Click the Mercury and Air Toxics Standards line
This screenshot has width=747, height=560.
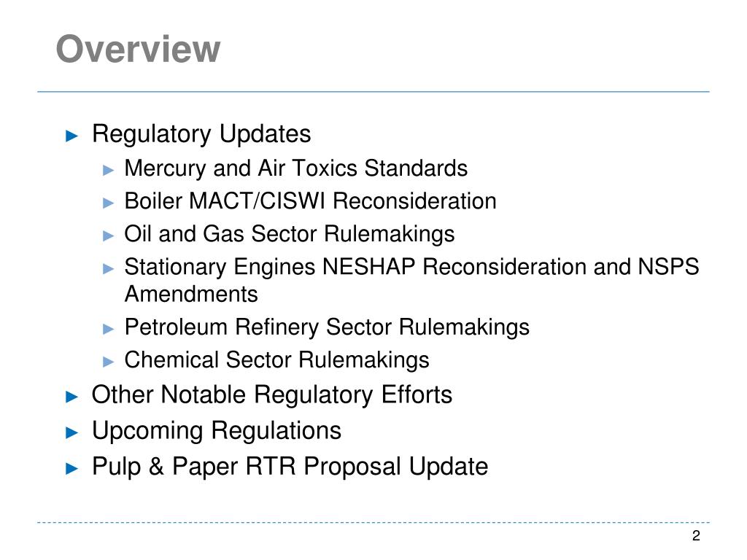click(295, 168)
